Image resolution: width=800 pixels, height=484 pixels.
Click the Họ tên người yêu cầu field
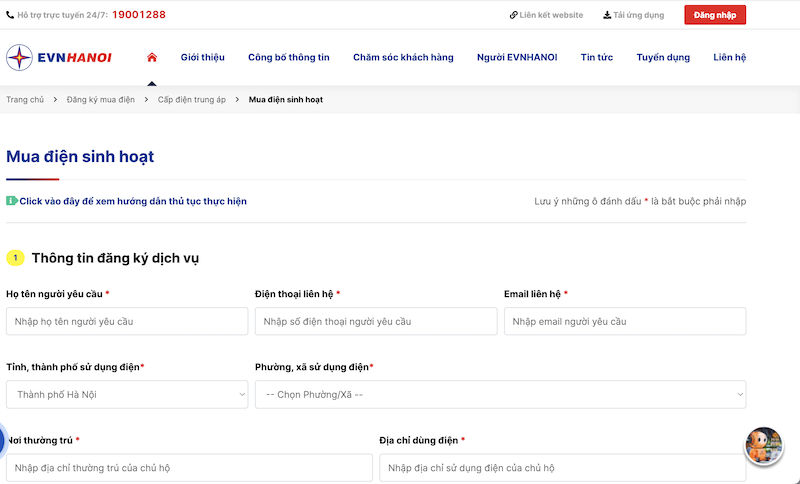tap(127, 321)
